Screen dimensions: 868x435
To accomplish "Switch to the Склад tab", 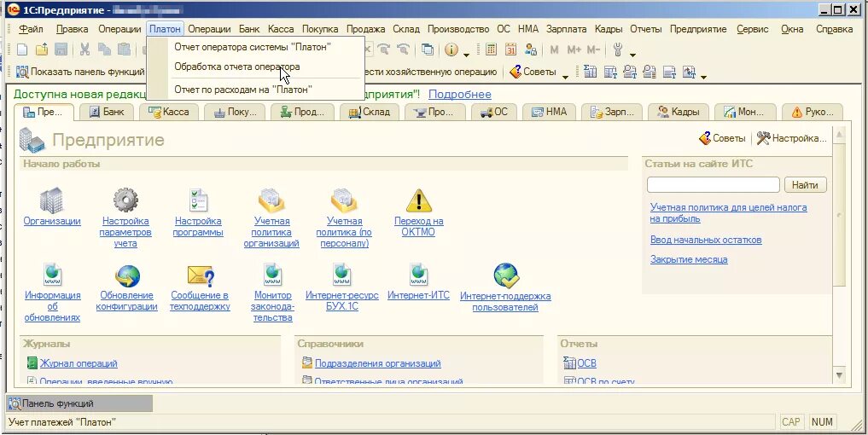I will [x=370, y=112].
